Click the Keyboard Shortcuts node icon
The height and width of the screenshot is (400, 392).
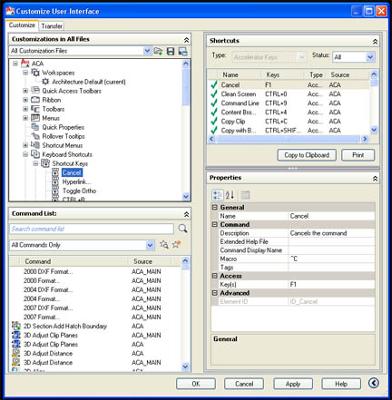point(35,154)
